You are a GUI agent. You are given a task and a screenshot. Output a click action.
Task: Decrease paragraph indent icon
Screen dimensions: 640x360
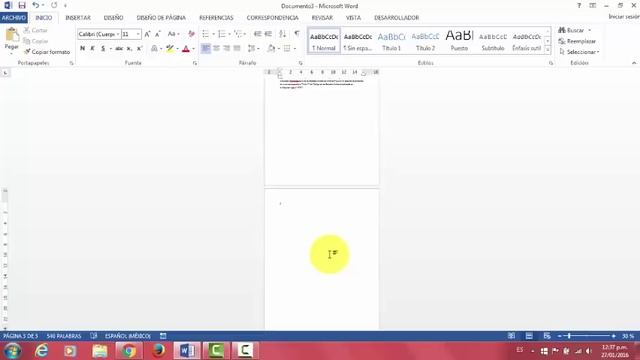coord(258,34)
